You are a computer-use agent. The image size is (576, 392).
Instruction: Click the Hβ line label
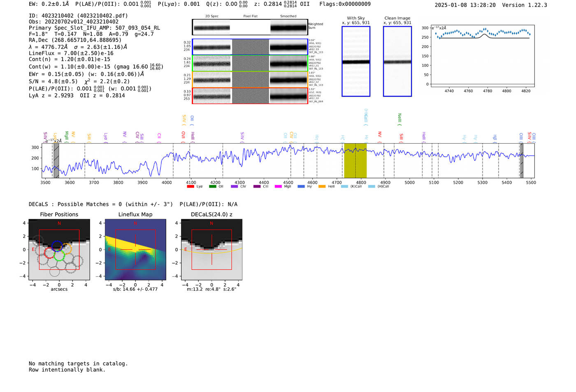pos(495,138)
